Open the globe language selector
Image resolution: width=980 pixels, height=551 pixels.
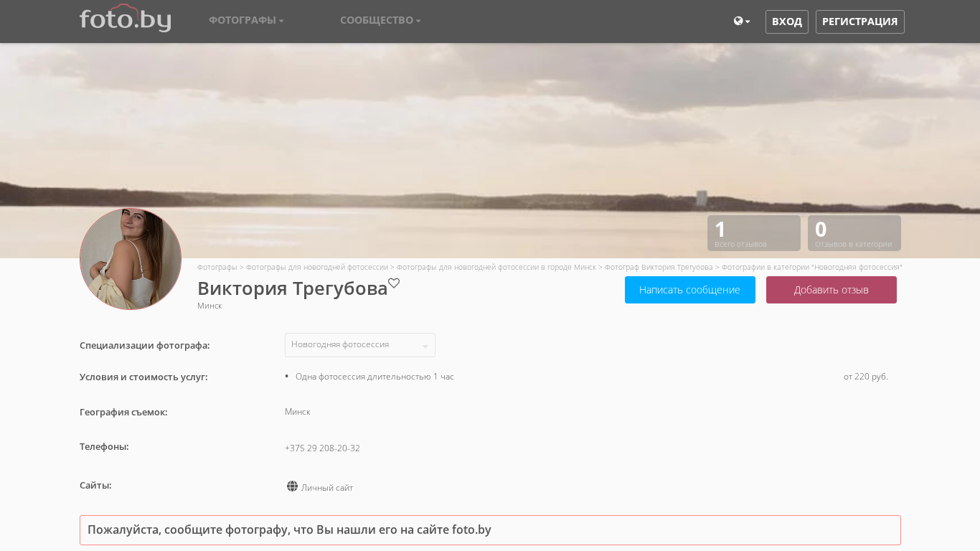tap(741, 22)
